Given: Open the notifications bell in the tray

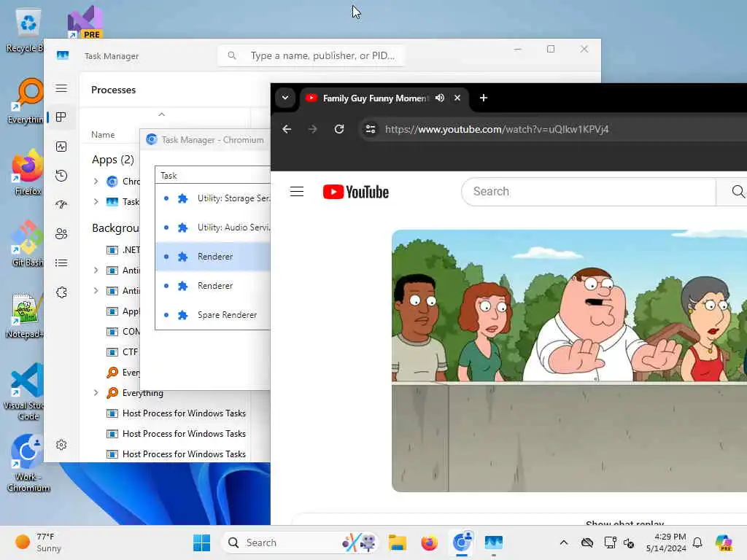Looking at the screenshot, I should 697,542.
